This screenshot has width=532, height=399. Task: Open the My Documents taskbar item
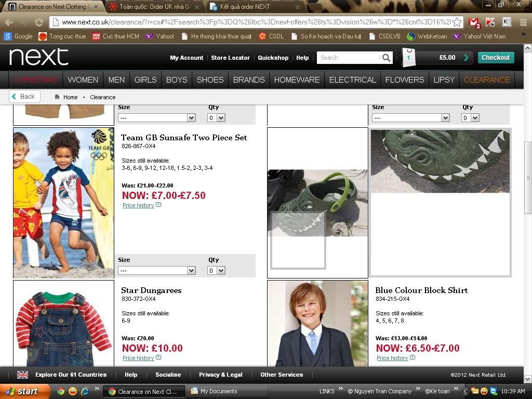point(227,391)
